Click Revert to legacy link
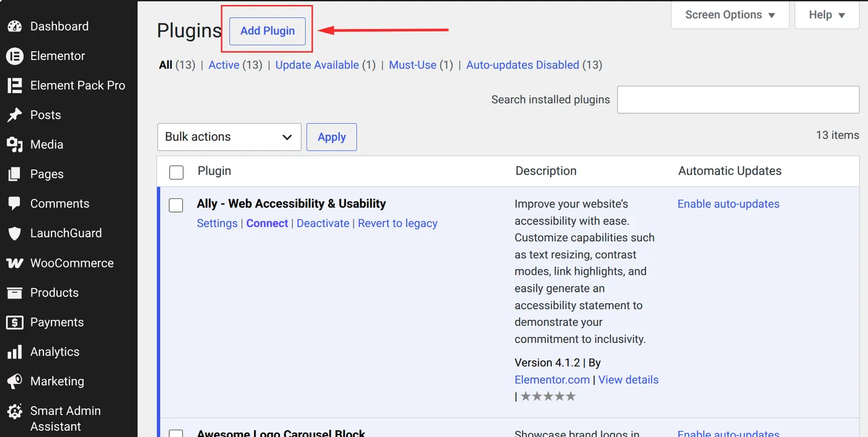868x437 pixels. [x=397, y=224]
